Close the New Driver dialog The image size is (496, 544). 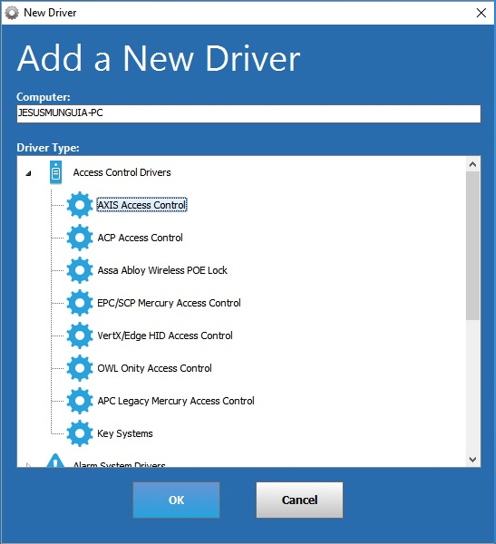[481, 13]
